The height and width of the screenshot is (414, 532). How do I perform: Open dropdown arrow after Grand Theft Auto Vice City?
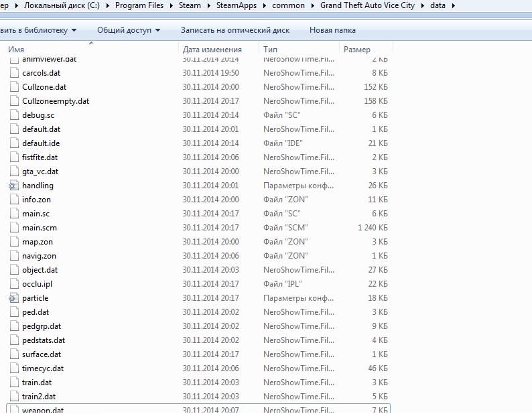(423, 5)
